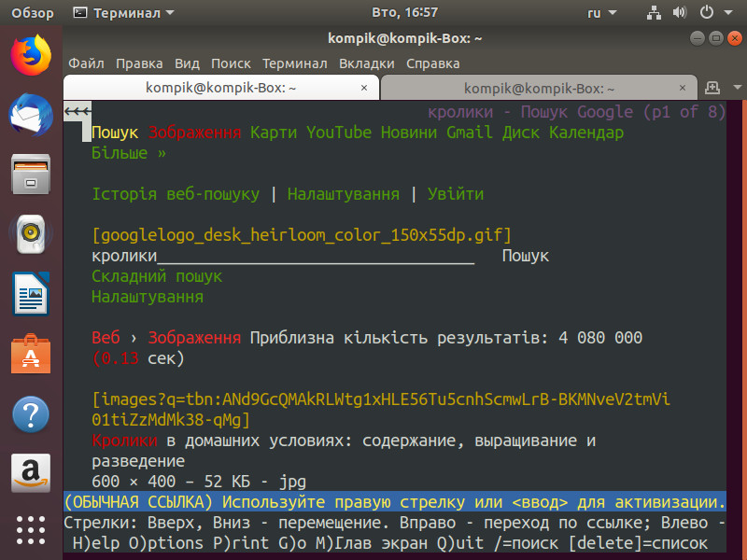The height and width of the screenshot is (560, 747).
Task: Open Ubuntu Software store icon
Action: click(31, 354)
